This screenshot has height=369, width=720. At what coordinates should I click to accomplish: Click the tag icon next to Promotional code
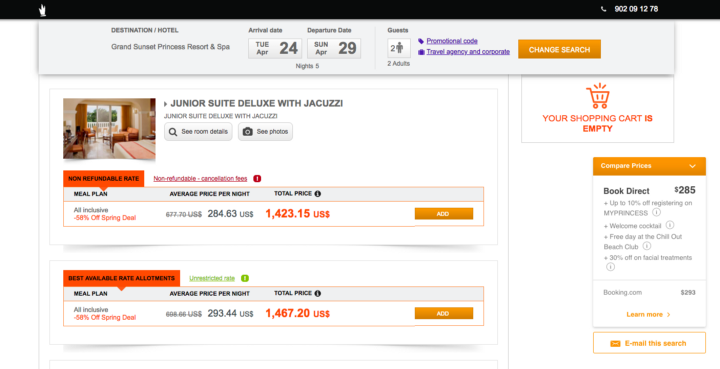coord(421,41)
